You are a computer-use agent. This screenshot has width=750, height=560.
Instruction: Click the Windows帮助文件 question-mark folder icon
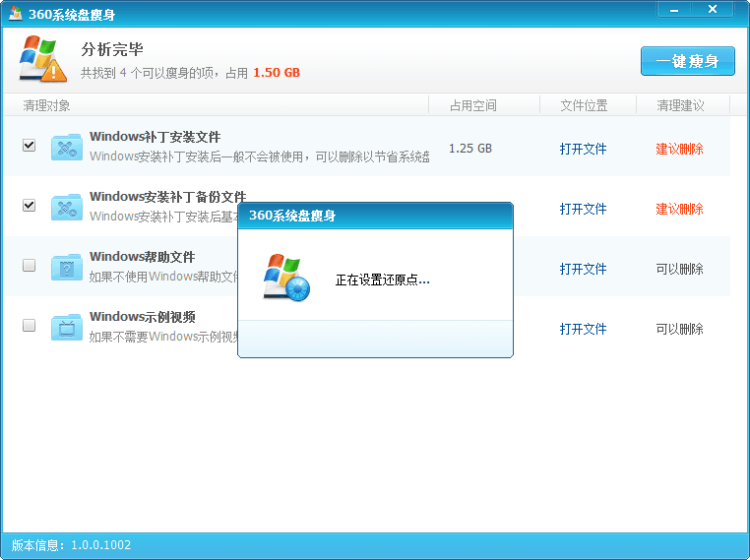(x=67, y=268)
